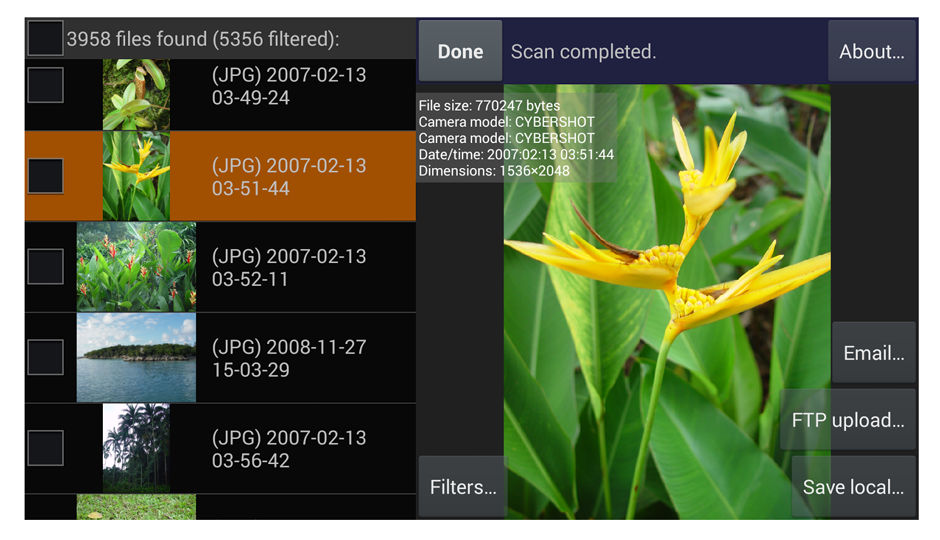Select the yellow heliconia flower thumbnail
The height and width of the screenshot is (540, 940).
click(136, 176)
